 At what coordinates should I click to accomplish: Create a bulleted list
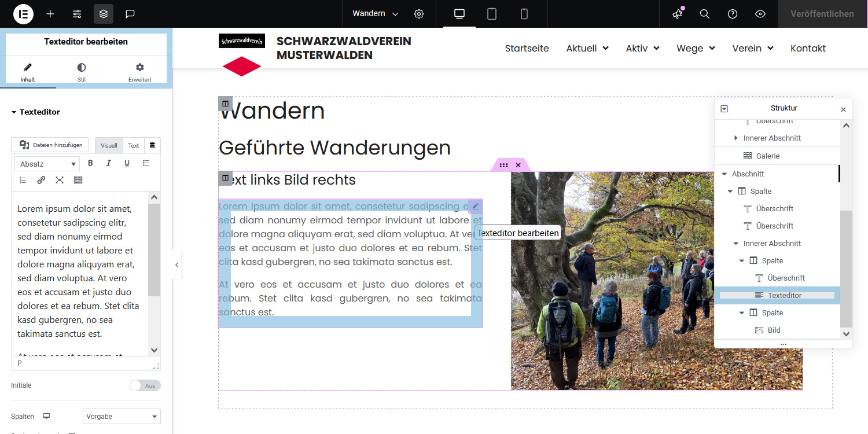146,163
